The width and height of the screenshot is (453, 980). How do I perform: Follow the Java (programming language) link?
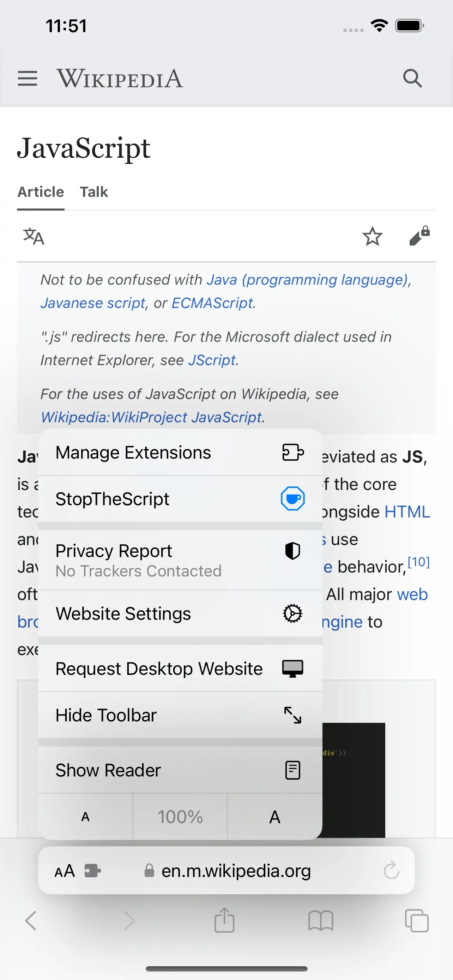307,280
